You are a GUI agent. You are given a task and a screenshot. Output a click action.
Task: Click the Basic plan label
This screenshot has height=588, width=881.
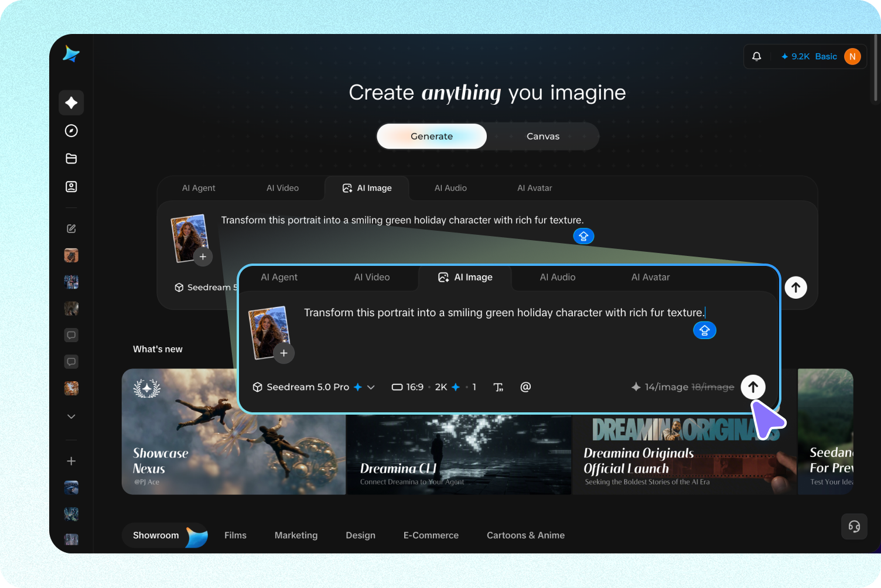click(826, 56)
